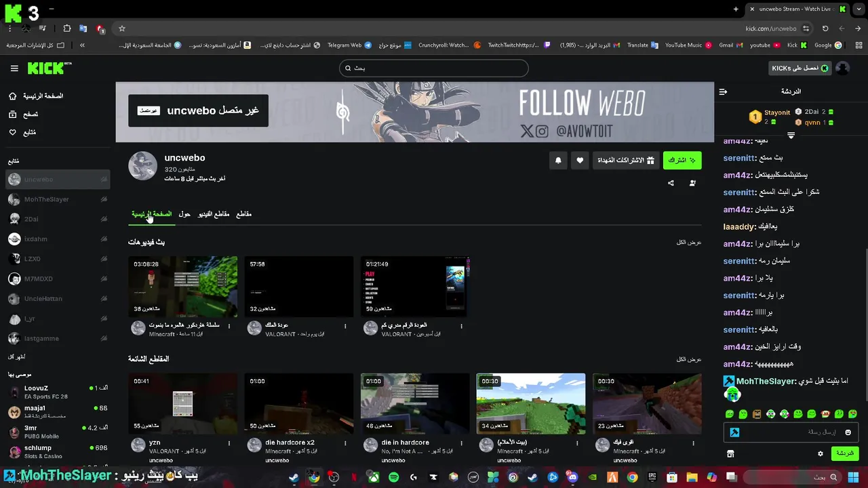868x488 pixels.
Task: Expand اظهر اكثر show more channels
Action: click(x=17, y=357)
